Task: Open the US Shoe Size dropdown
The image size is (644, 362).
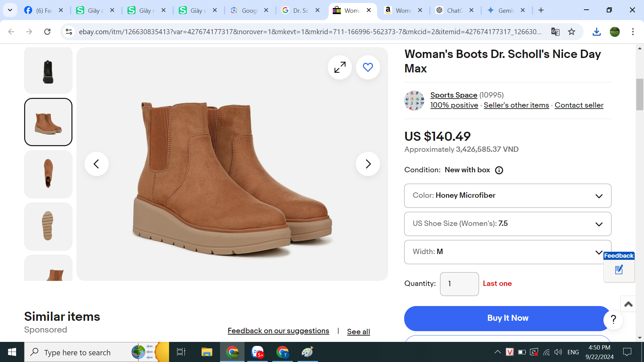Action: [x=507, y=224]
